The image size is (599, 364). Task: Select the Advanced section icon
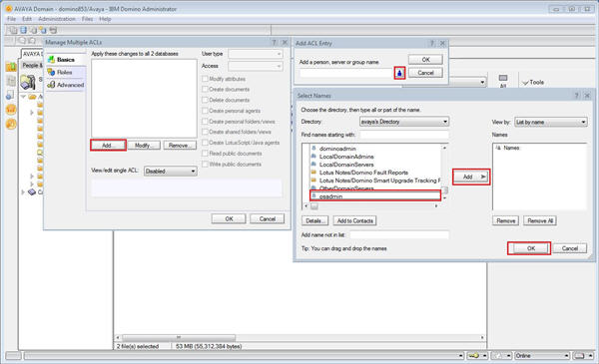[51, 85]
